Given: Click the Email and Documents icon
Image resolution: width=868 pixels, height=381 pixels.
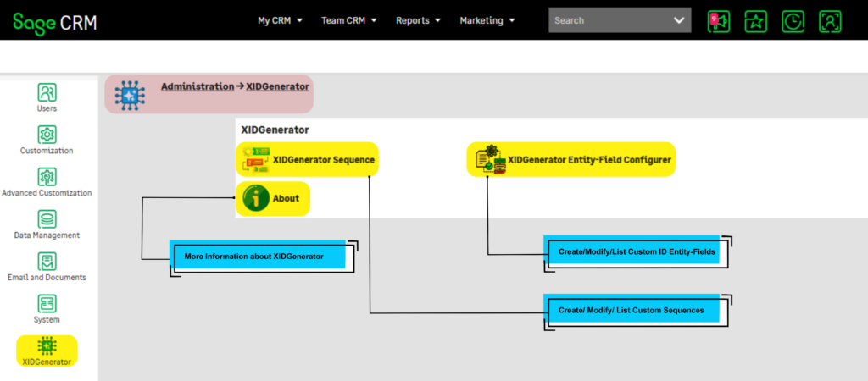Looking at the screenshot, I should (x=47, y=262).
